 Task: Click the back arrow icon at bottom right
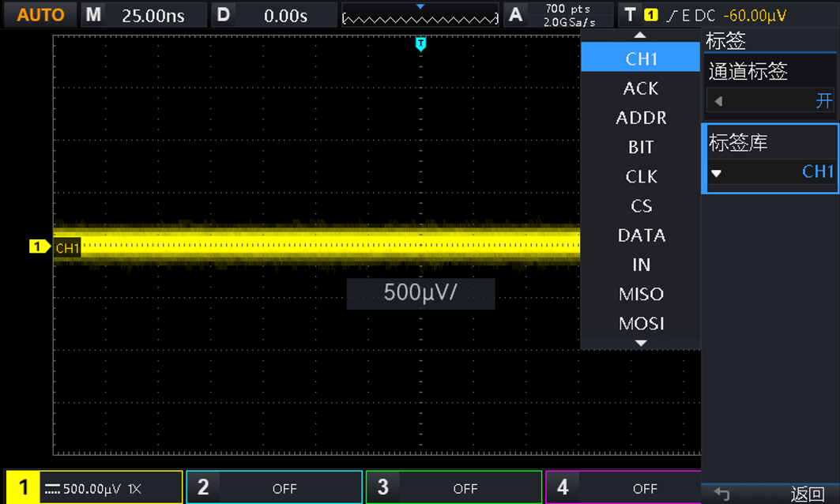tap(721, 494)
